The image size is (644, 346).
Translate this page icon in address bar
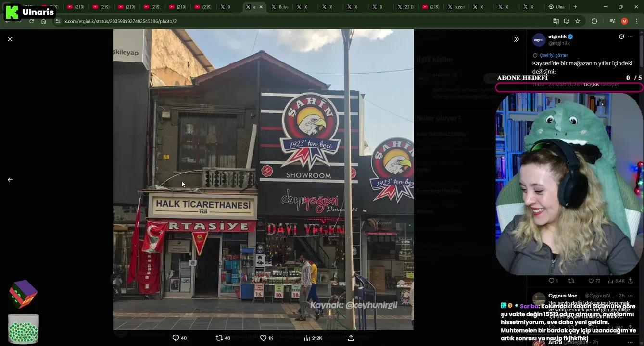click(556, 21)
